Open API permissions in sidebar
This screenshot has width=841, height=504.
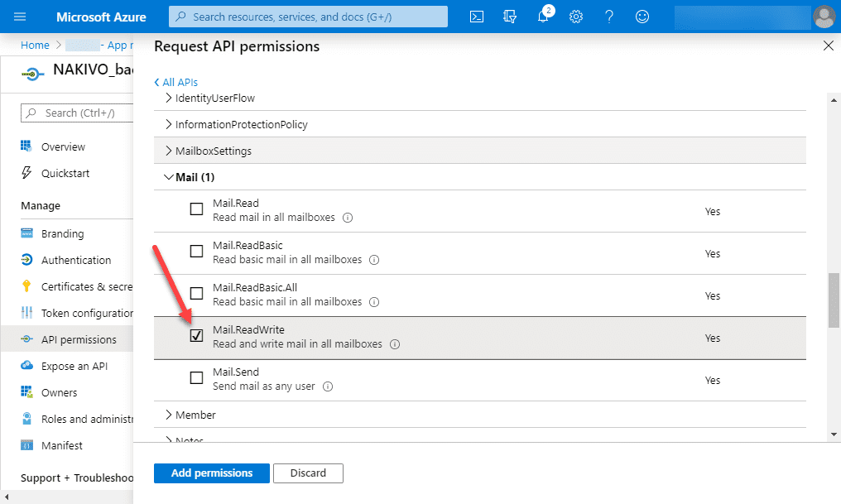point(79,339)
